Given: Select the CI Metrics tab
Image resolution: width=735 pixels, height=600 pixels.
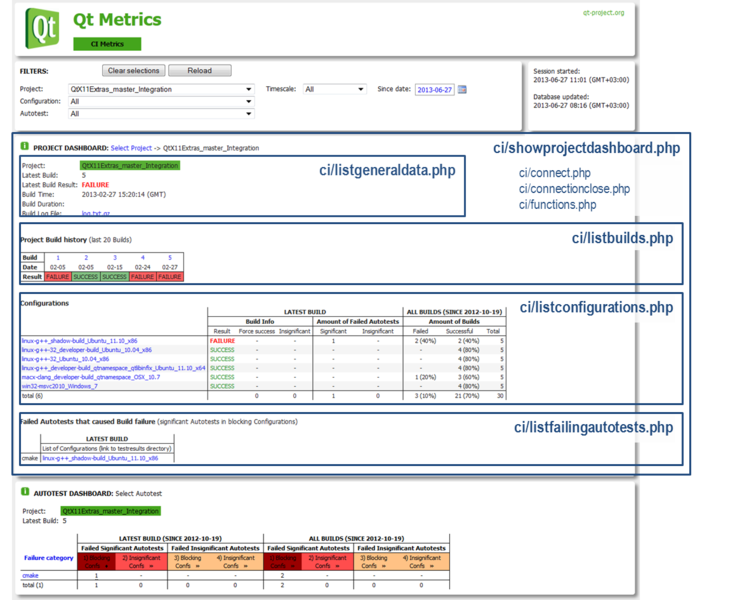Looking at the screenshot, I should pyautogui.click(x=107, y=43).
